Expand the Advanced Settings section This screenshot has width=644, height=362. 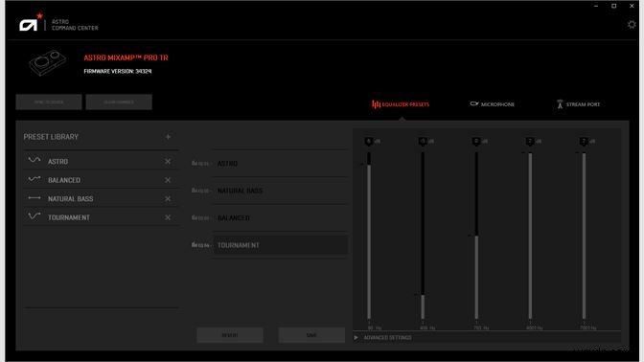(x=382, y=337)
